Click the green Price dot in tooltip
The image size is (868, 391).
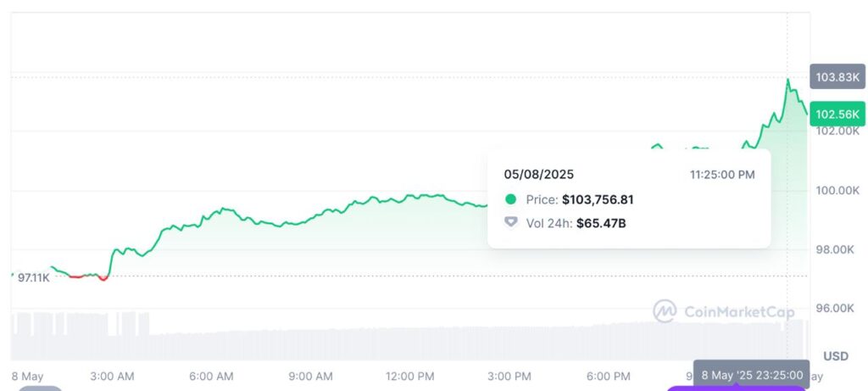tap(510, 200)
